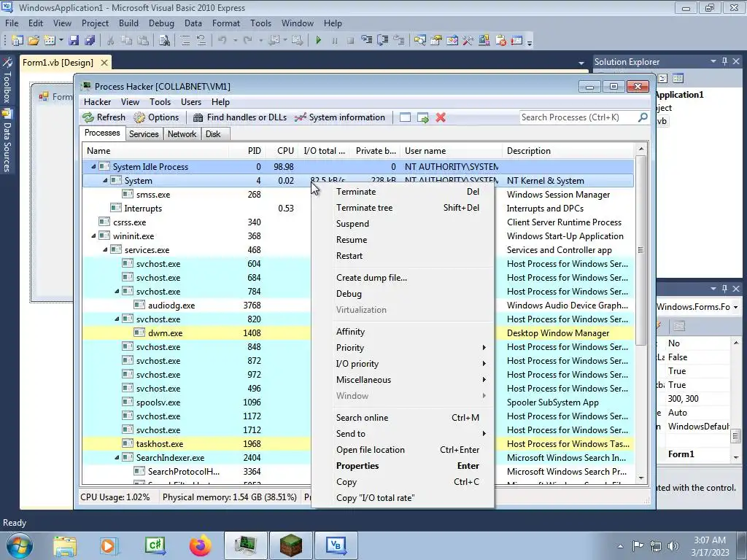
Task: Click the green Start Debugging arrow
Action: point(318,41)
